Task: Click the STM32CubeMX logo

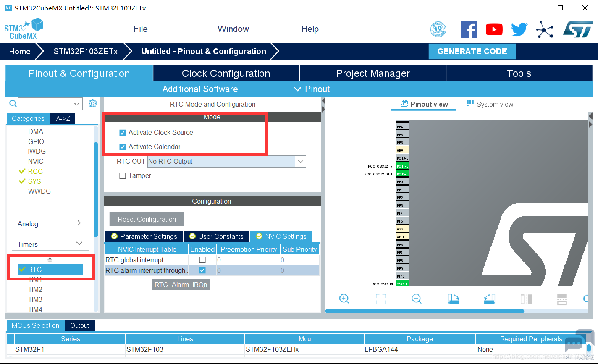Action: [24, 29]
